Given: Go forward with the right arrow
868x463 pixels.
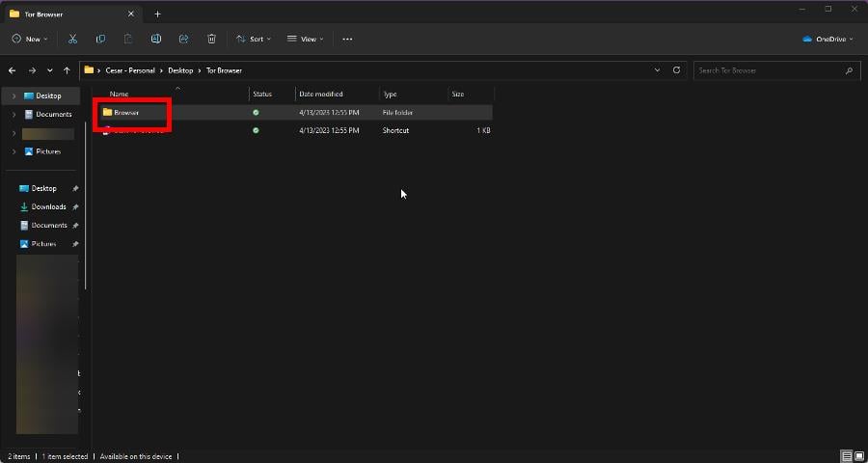Looking at the screenshot, I should click(32, 70).
